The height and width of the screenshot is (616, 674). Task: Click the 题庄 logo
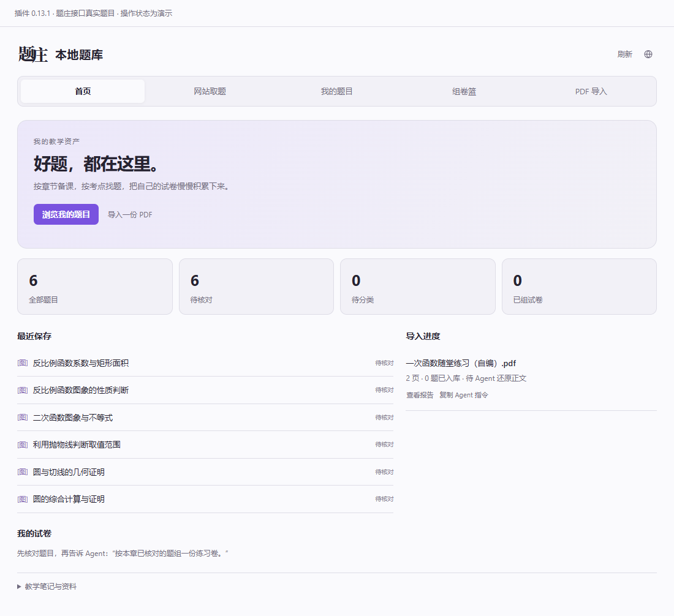(x=32, y=54)
